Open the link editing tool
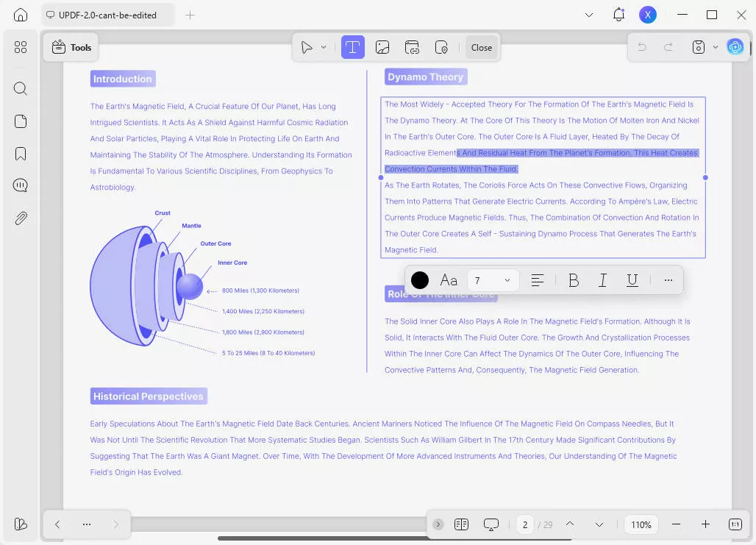756x545 pixels. 412,47
